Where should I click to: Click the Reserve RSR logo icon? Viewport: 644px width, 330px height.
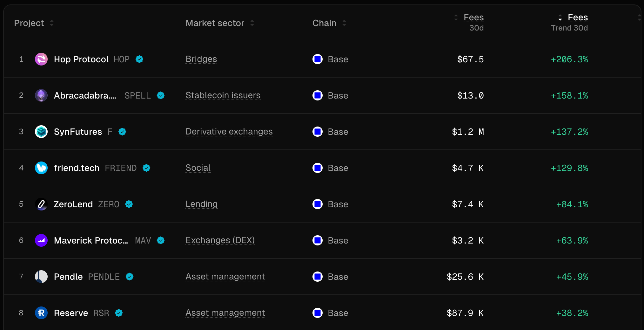41,313
